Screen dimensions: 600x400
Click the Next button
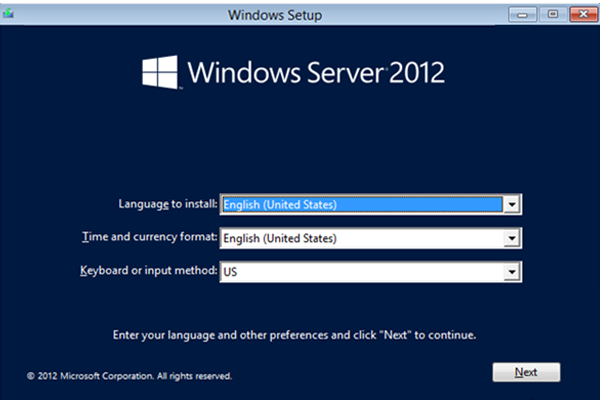coord(526,372)
